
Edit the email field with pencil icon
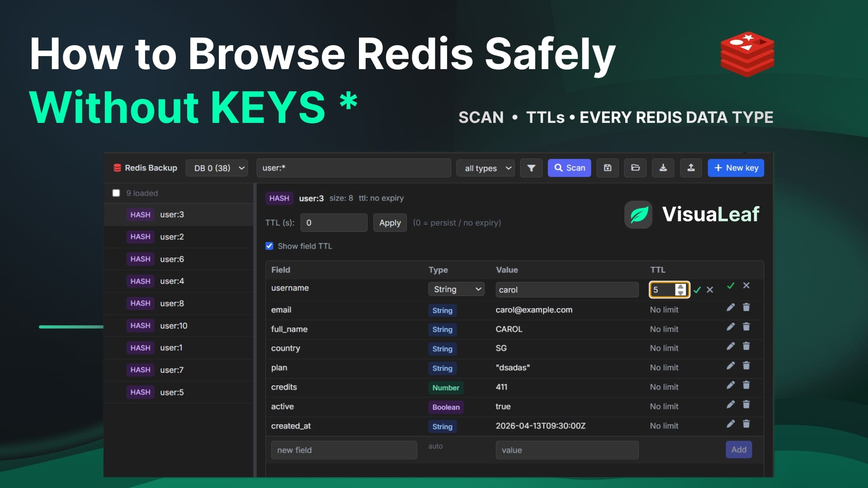[x=731, y=307]
